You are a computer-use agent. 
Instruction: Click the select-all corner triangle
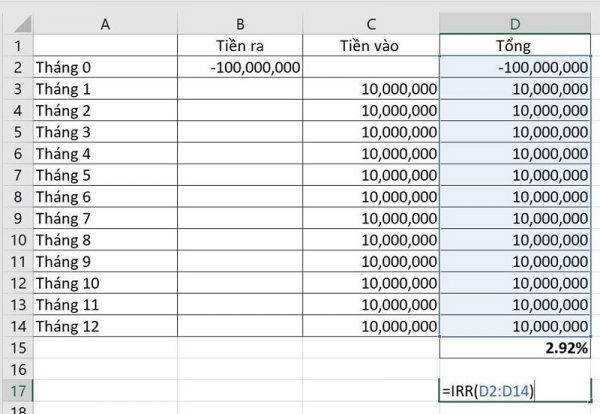tap(16, 24)
